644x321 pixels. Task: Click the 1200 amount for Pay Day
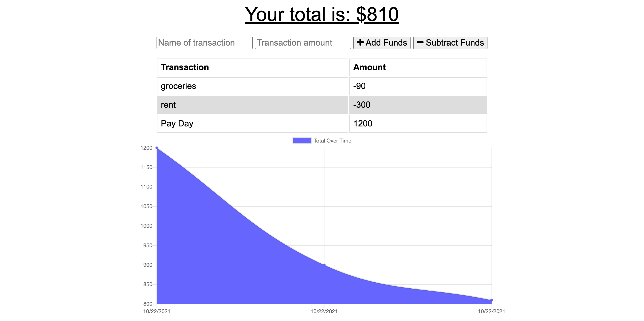(363, 123)
